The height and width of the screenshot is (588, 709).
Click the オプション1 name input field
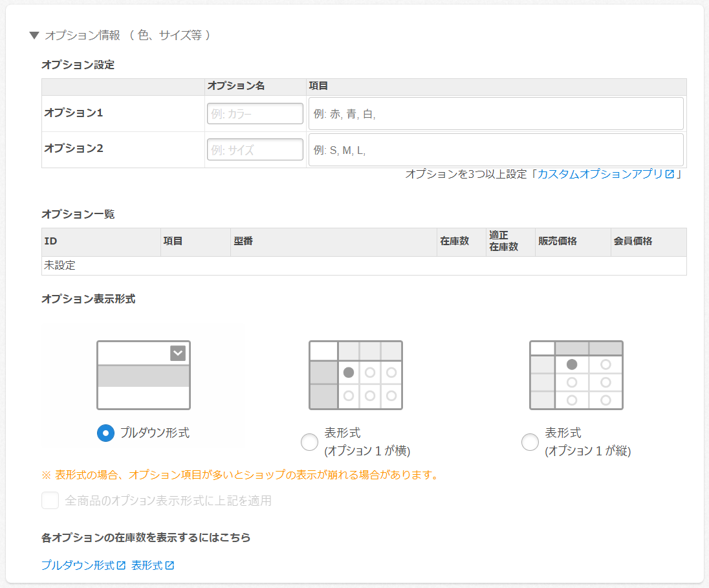pos(255,114)
